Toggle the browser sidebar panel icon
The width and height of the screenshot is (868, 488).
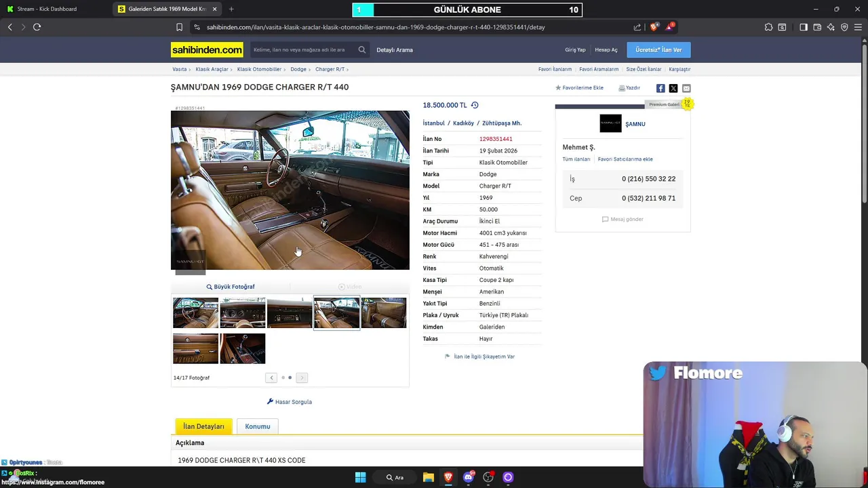[x=804, y=27]
